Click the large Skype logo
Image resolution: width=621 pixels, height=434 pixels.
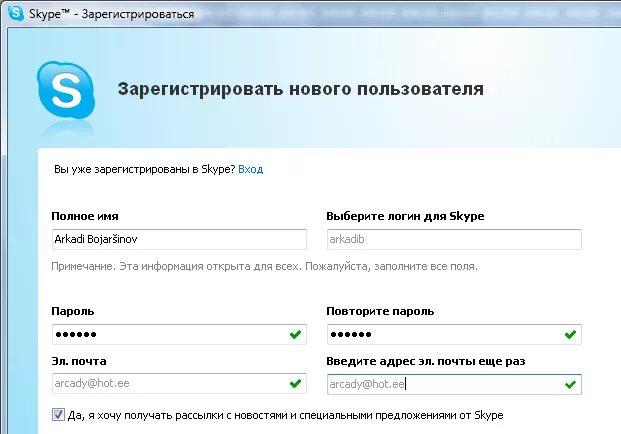(x=66, y=90)
